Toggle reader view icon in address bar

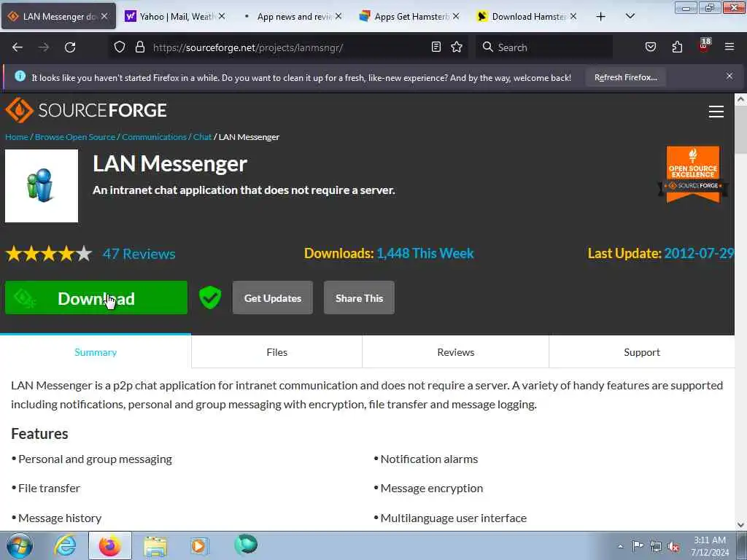click(436, 47)
